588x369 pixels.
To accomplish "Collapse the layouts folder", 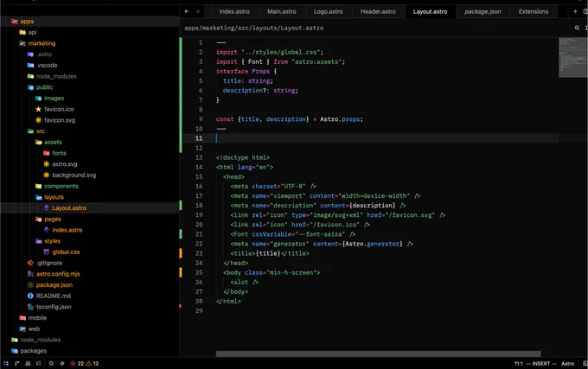I will (x=50, y=197).
